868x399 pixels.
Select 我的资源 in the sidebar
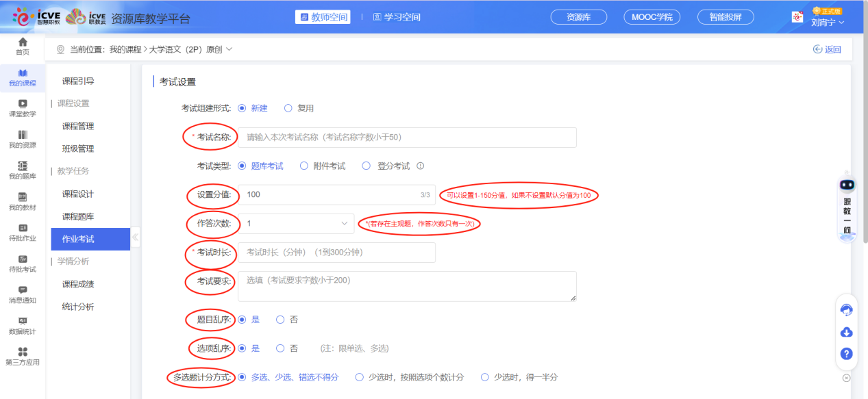coord(21,137)
